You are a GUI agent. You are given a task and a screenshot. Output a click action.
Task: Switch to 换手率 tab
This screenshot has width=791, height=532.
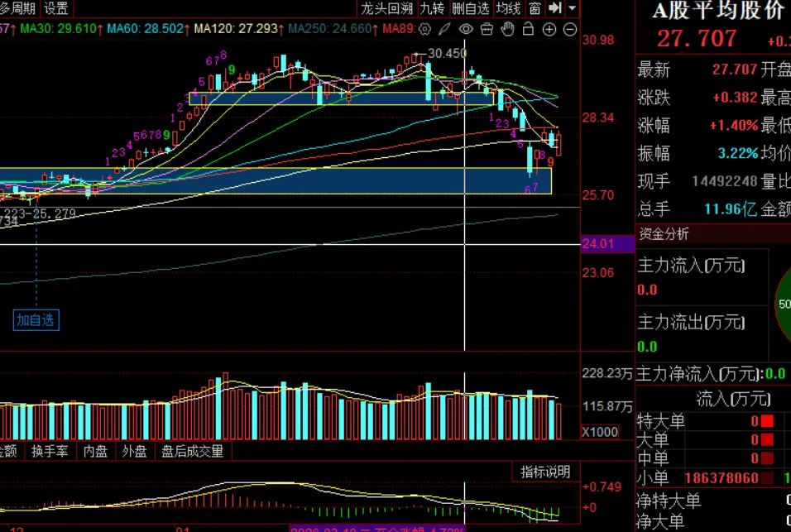click(50, 451)
